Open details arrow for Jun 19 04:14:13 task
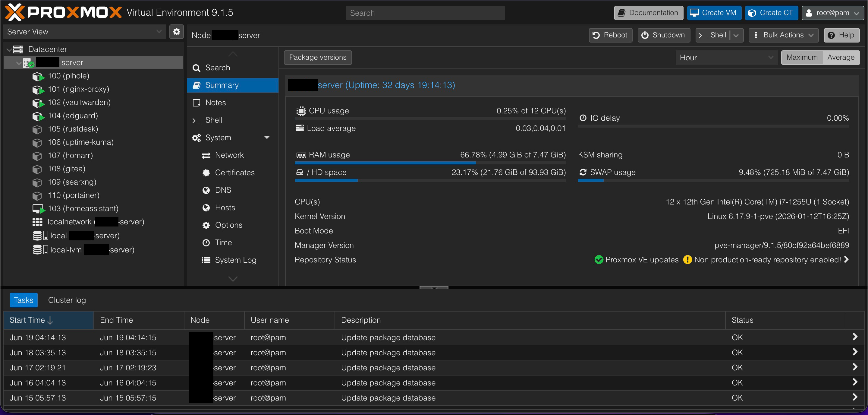 [x=855, y=337]
